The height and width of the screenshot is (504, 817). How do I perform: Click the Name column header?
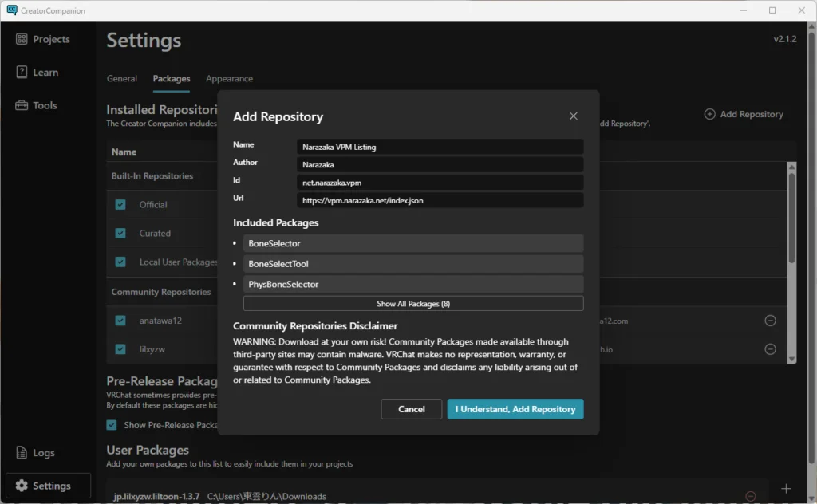(x=124, y=152)
